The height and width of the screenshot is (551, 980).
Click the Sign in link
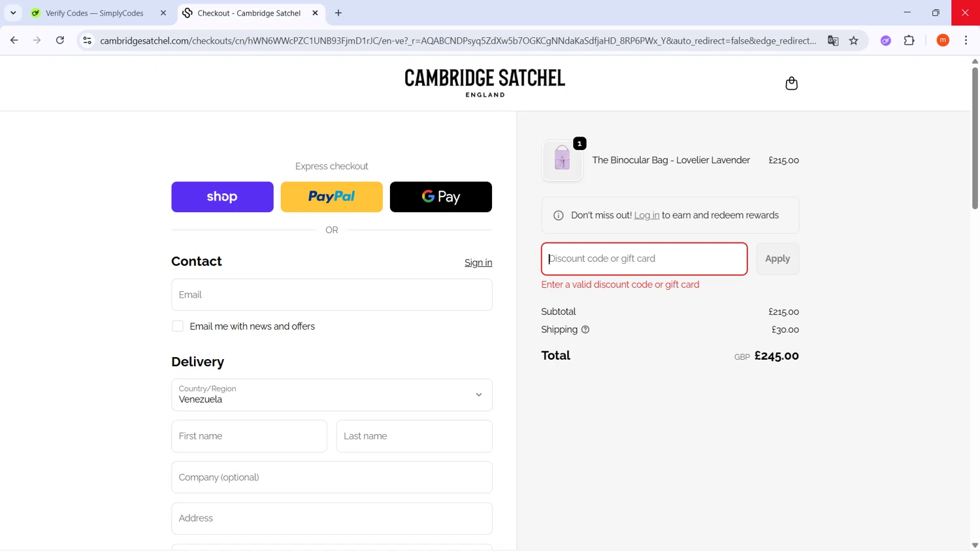[478, 262]
